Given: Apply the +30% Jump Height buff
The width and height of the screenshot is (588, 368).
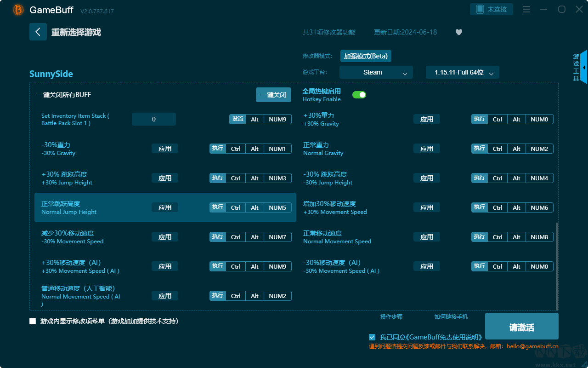Looking at the screenshot, I should (165, 178).
